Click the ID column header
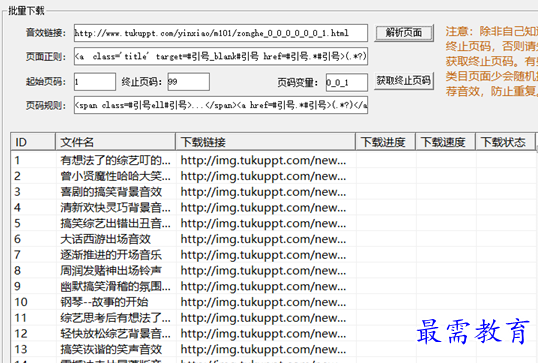 tap(33, 142)
